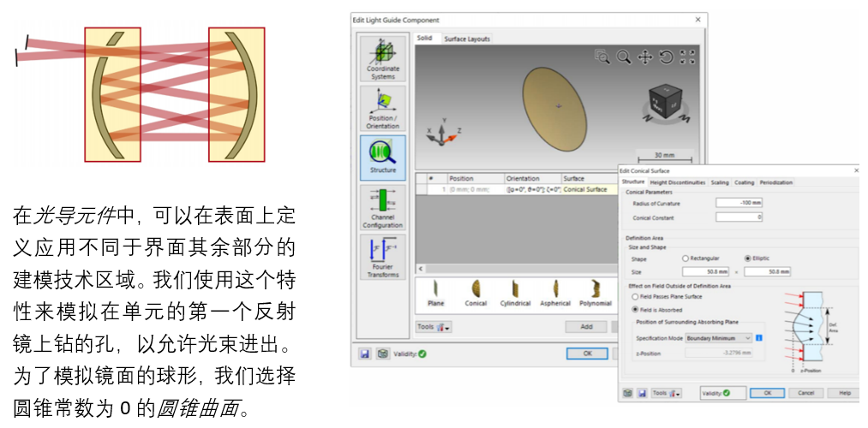
Task: Confirm Conical Surface dialog with OK
Action: point(767,393)
